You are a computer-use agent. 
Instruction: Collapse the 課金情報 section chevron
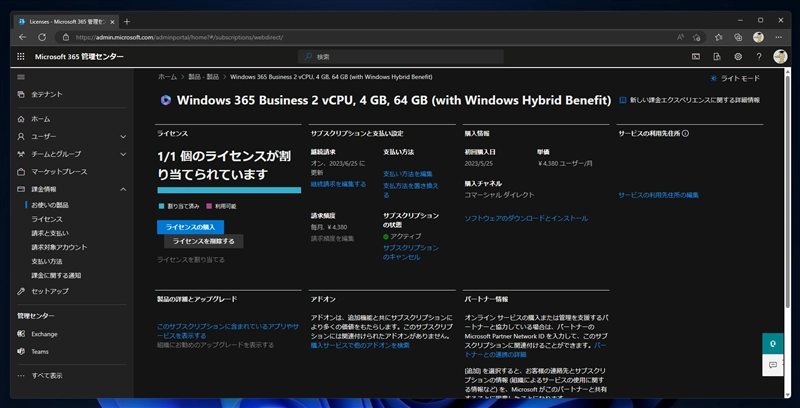123,189
